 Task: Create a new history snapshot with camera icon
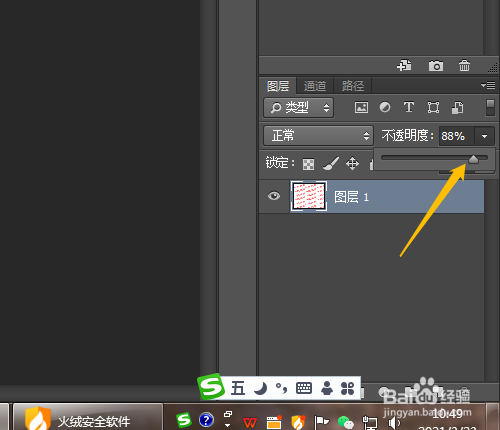[436, 66]
